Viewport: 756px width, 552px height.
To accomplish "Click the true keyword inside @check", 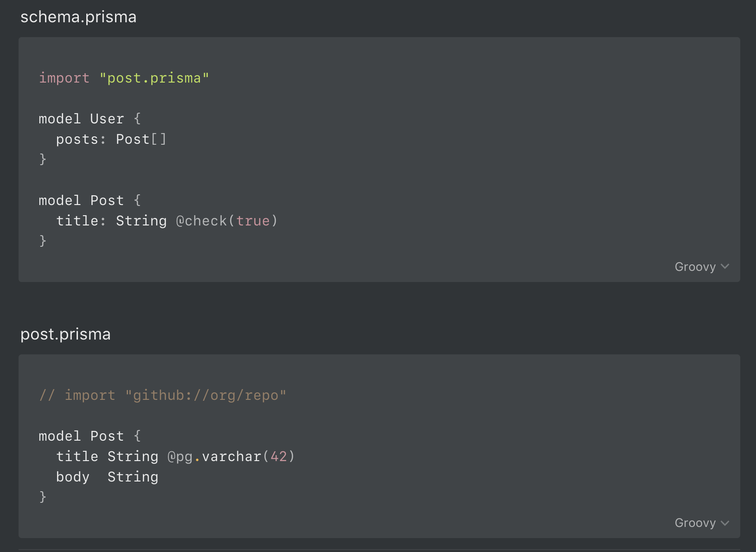I will tap(253, 221).
